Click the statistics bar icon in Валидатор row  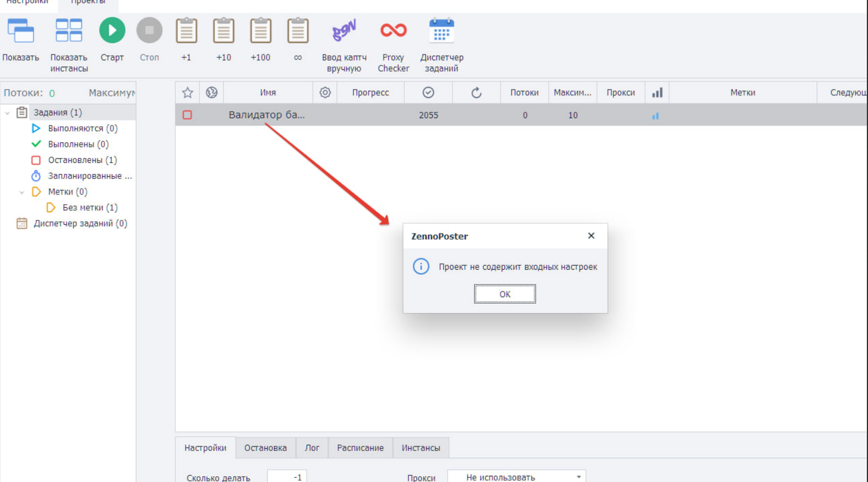point(655,116)
